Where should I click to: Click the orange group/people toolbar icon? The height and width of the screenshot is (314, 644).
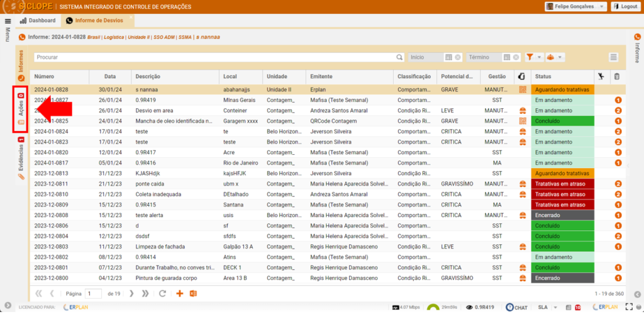[x=551, y=57]
